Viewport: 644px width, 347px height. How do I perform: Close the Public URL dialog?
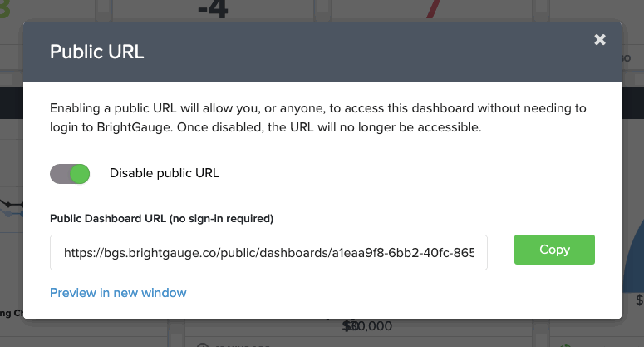coord(600,39)
